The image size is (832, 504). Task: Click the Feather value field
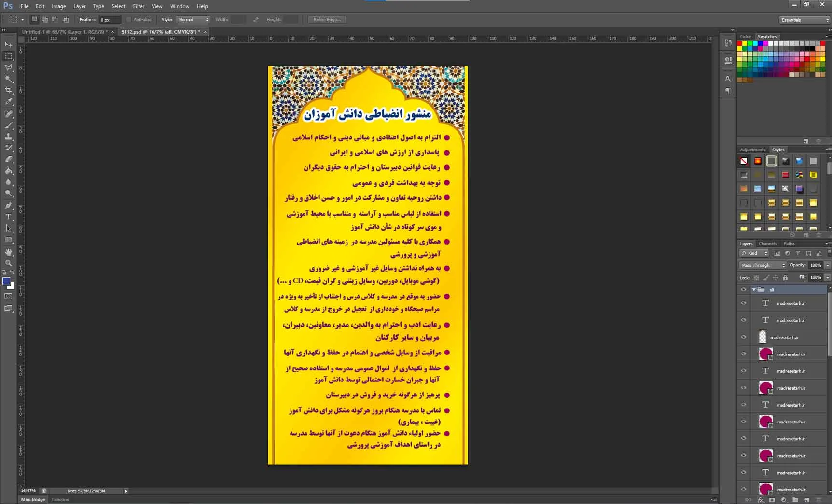tap(110, 20)
